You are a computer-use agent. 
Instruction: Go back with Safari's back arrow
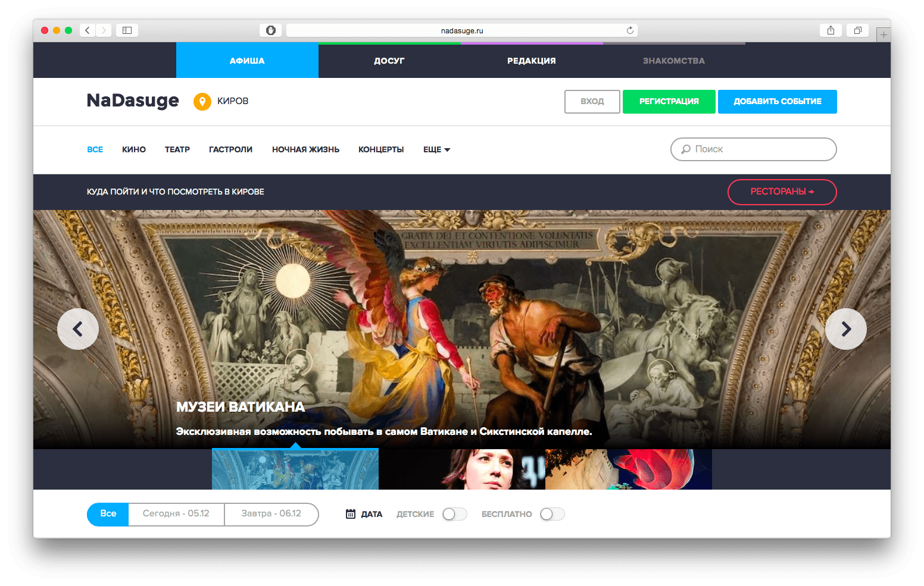click(x=88, y=30)
